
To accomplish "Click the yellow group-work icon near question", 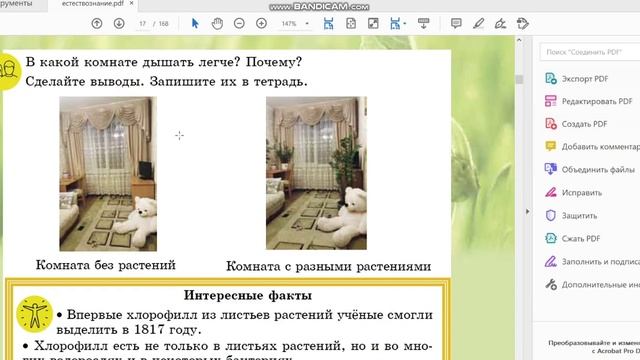I will (9, 71).
